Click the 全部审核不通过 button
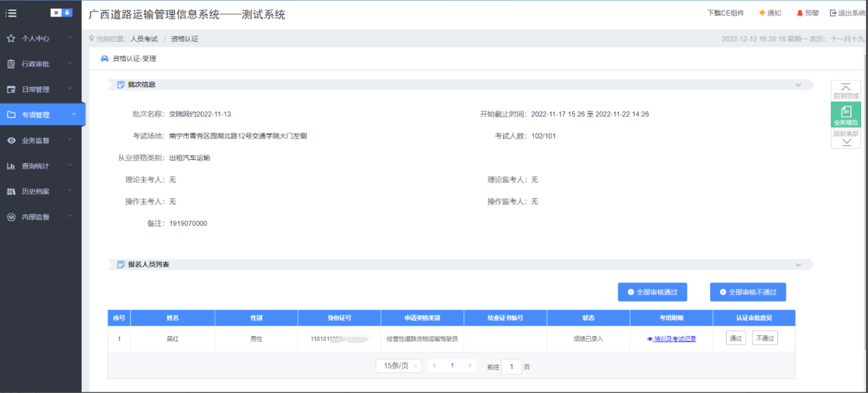Image resolution: width=868 pixels, height=393 pixels. (x=747, y=292)
